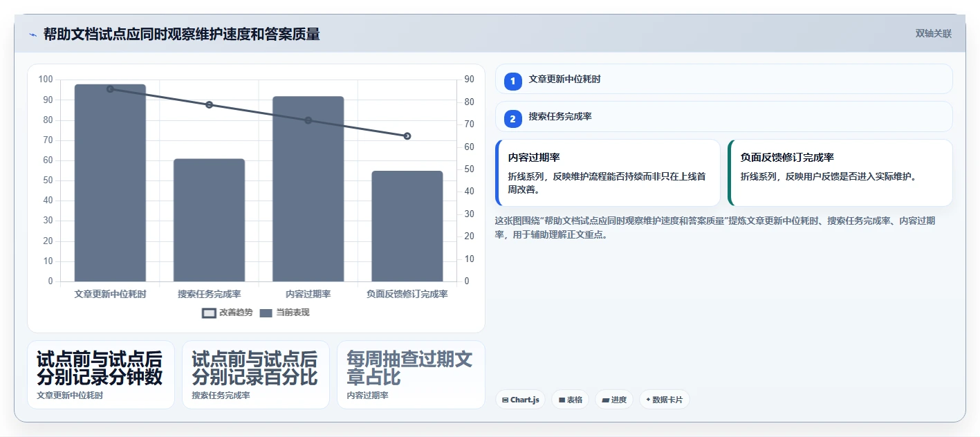Click the numbered badge 2 icon
This screenshot has width=980, height=437.
point(512,119)
